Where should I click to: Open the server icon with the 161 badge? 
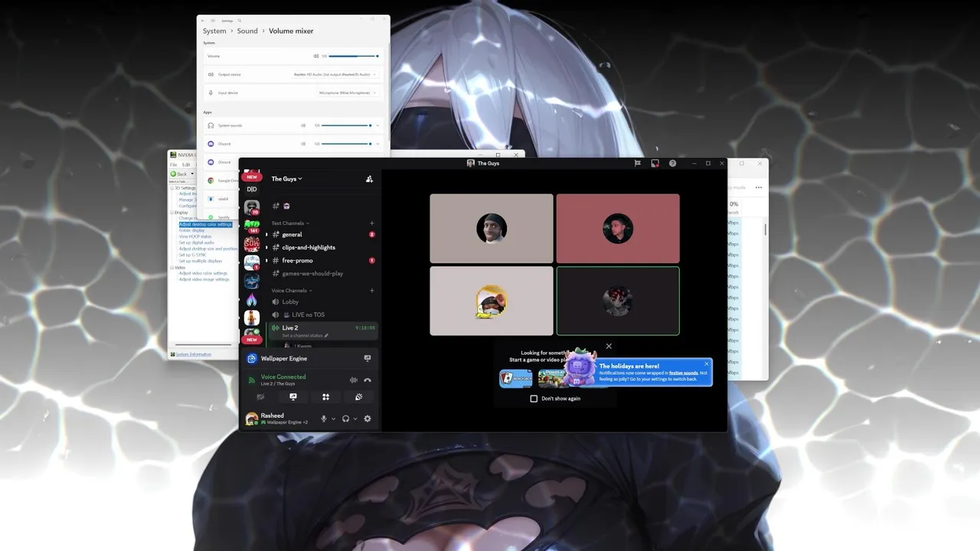[x=252, y=226]
